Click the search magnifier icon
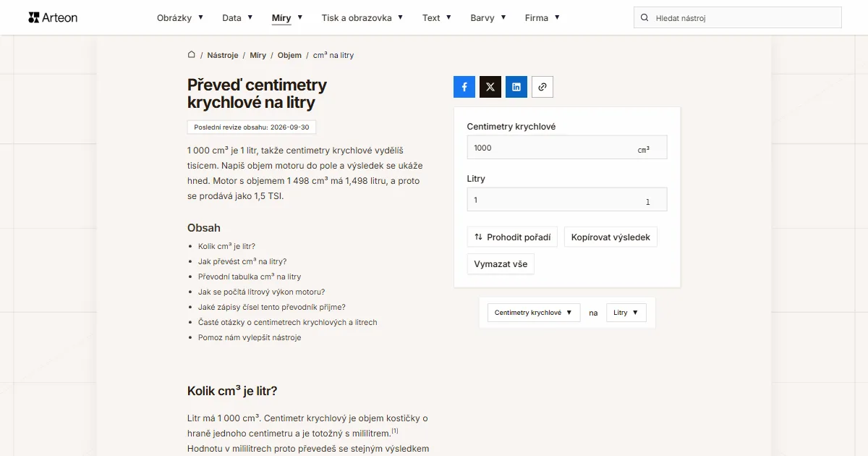 644,17
